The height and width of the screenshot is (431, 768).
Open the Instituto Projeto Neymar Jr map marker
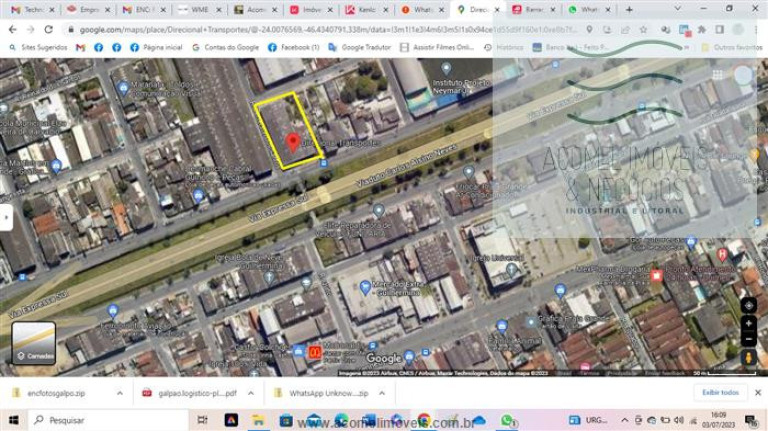(446, 69)
